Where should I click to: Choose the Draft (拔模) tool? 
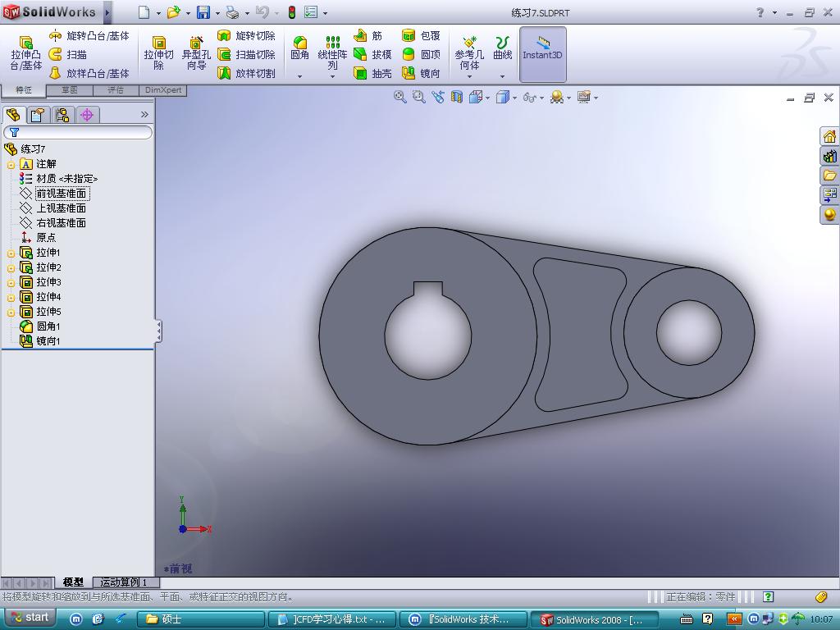pyautogui.click(x=373, y=55)
